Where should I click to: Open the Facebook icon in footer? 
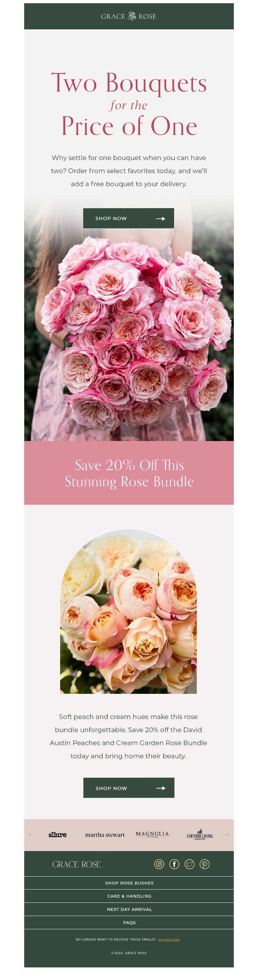(x=174, y=864)
